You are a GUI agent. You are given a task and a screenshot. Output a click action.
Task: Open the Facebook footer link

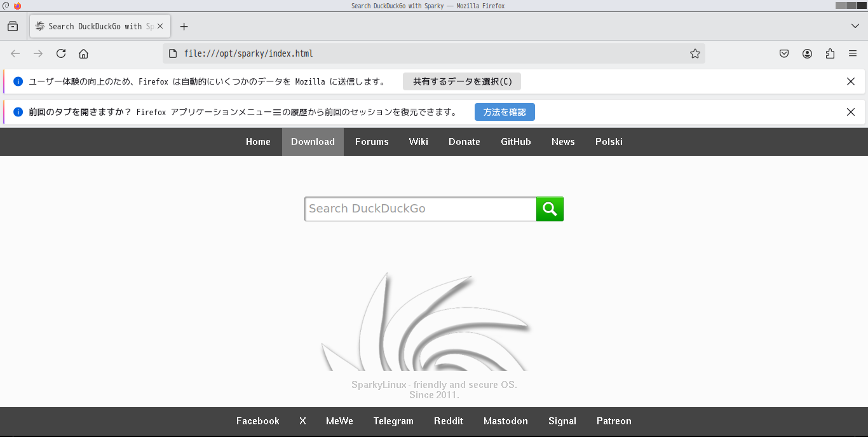258,421
